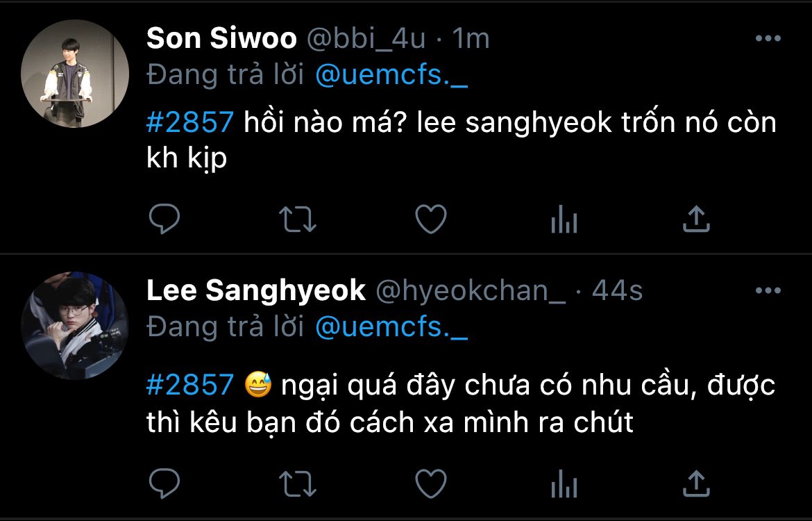Open Son Siwoo's profile picture
Viewport: 812px width, 521px height.
click(x=75, y=74)
